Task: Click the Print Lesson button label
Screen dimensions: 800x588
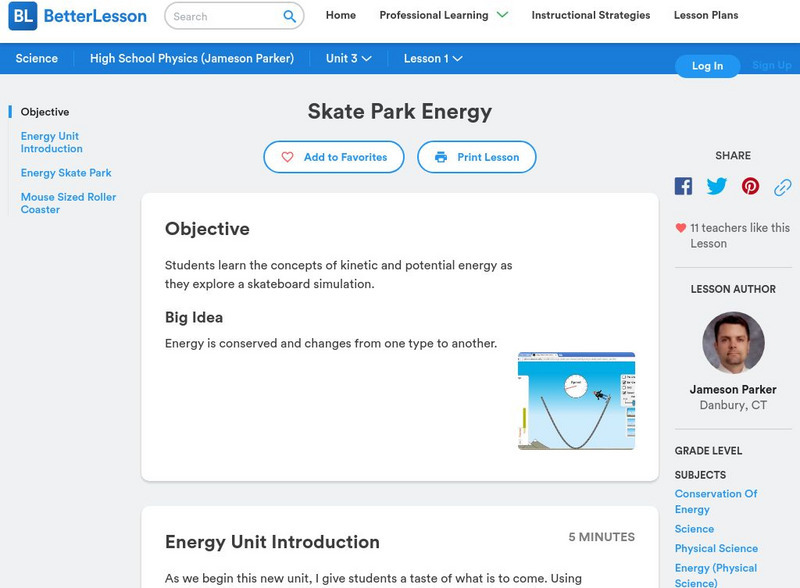Action: 488,157
